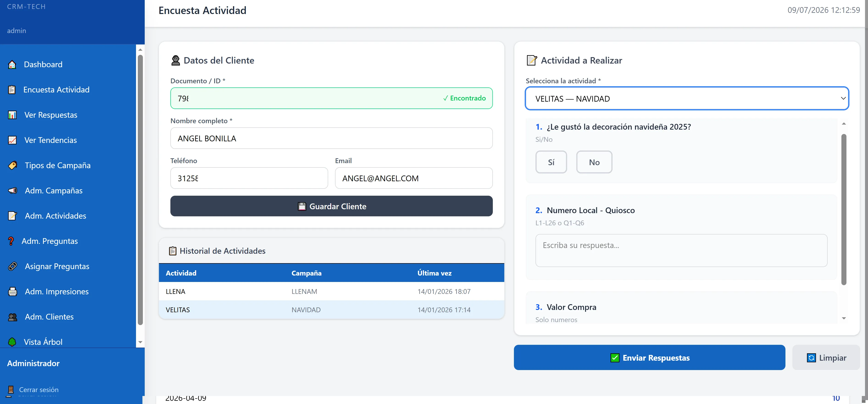Viewport: 868px width, 404px height.
Task: Open Tipos de Campaña menu item
Action: point(58,165)
